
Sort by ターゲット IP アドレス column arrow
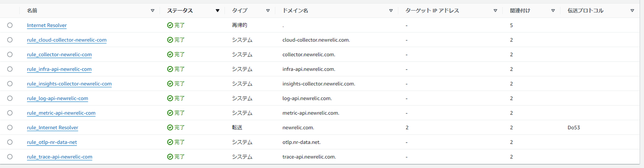click(x=495, y=11)
